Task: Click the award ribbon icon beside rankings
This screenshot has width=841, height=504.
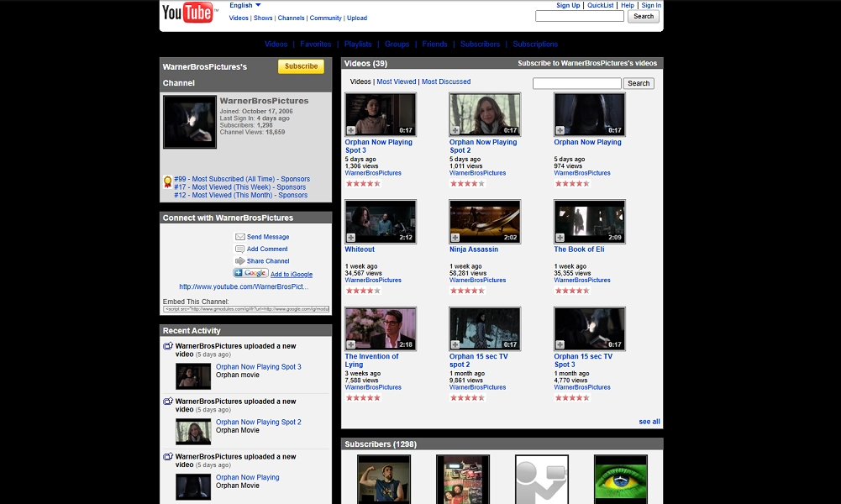Action: [x=167, y=182]
